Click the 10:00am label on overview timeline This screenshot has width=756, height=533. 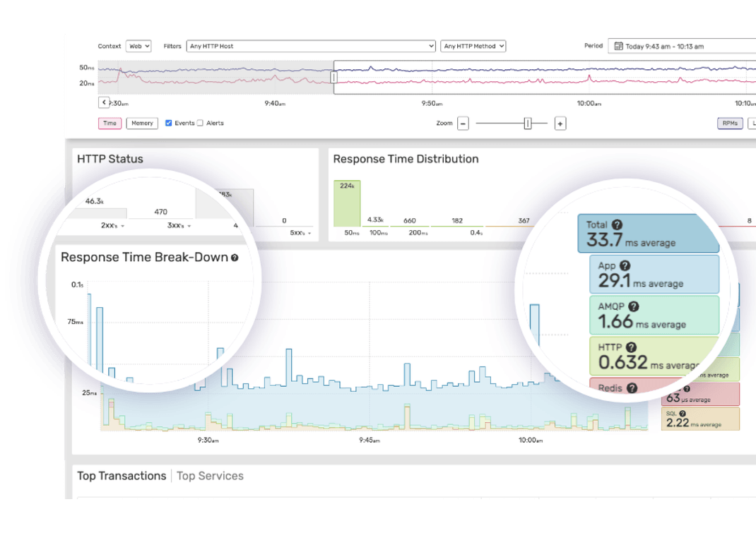[x=589, y=104]
